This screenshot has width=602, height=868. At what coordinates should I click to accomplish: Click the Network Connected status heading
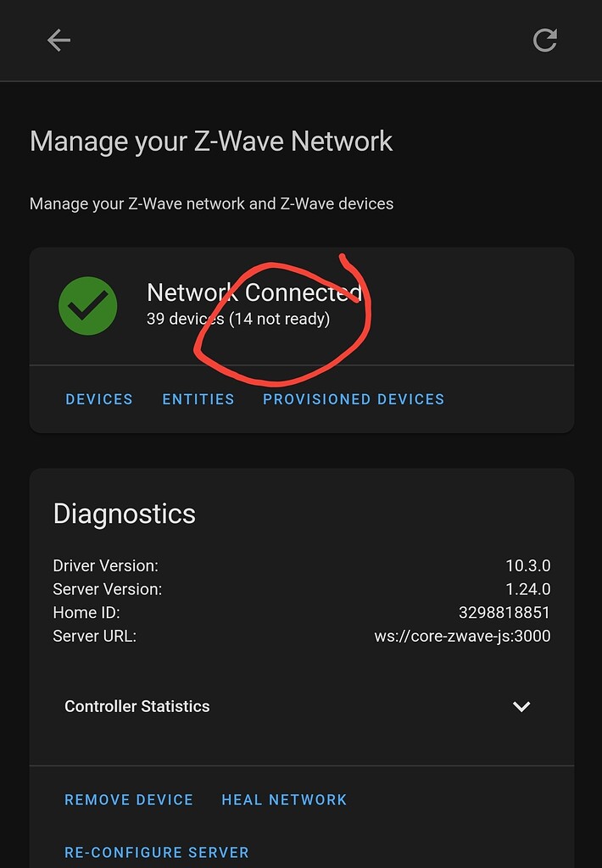254,292
